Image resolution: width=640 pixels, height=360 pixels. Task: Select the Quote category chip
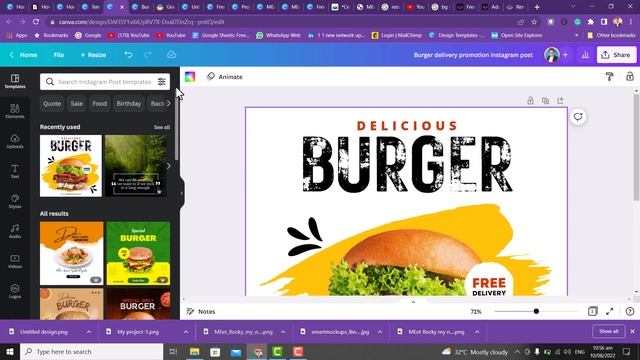tap(52, 104)
